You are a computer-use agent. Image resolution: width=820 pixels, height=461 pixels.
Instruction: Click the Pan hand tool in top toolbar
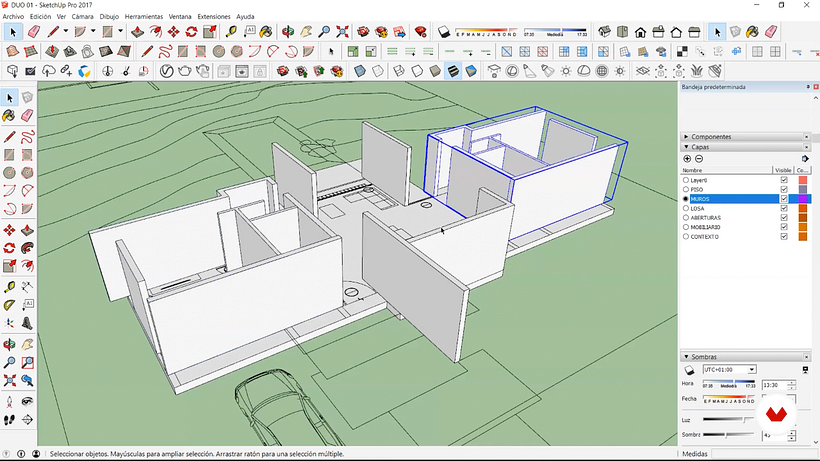(x=306, y=32)
